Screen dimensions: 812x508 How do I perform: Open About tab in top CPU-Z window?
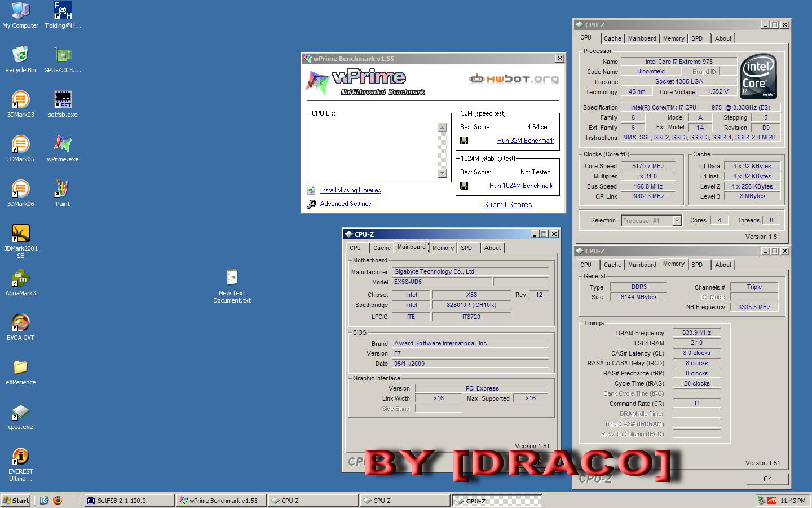click(723, 38)
